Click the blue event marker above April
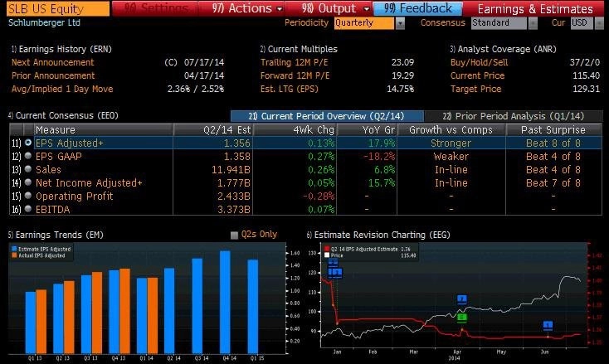This screenshot has height=364, width=609. point(462,299)
